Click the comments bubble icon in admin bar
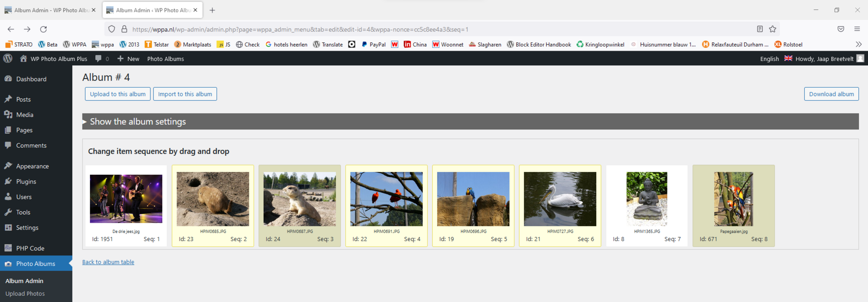The image size is (868, 302). click(98, 59)
